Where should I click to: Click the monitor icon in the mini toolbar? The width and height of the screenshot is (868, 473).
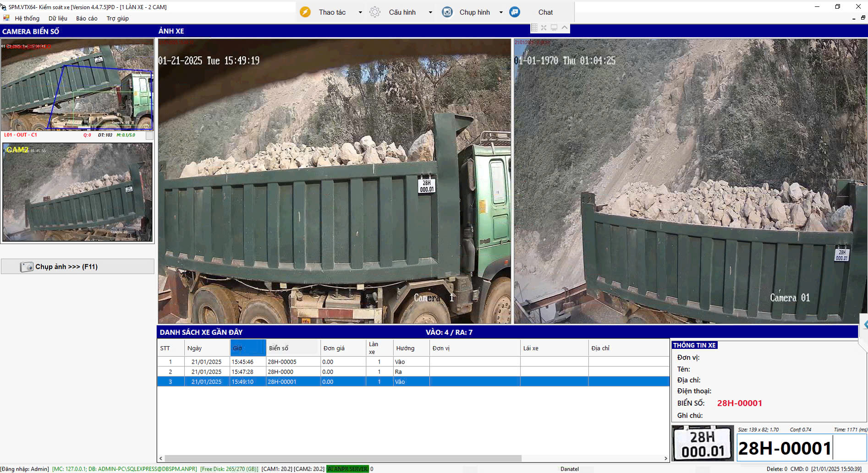pos(554,28)
